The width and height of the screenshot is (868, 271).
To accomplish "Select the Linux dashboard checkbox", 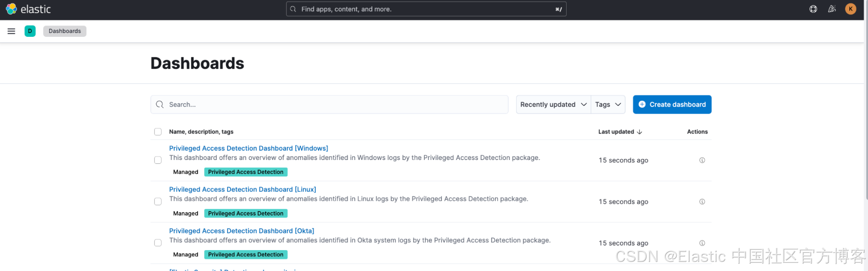I will point(158,202).
